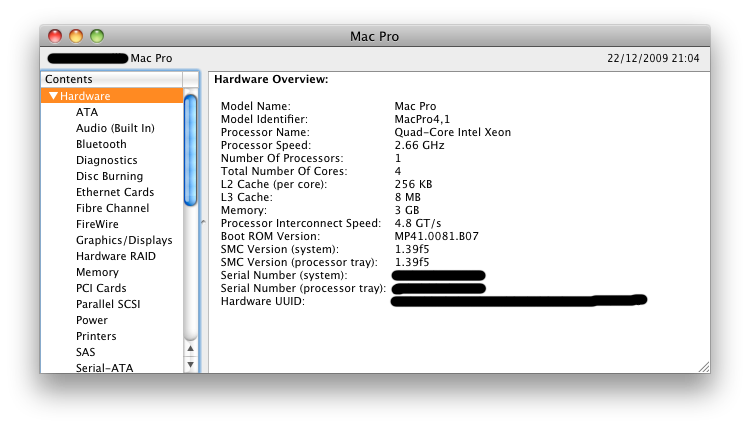750x428 pixels.
Task: Click the 22/12/2009 21:04 timestamp
Action: coord(653,58)
